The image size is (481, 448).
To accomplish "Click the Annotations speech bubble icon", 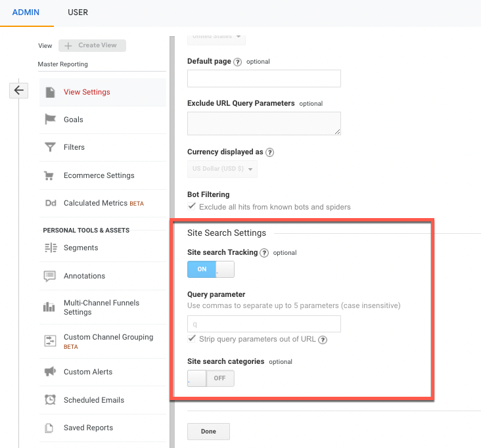I will [x=50, y=276].
